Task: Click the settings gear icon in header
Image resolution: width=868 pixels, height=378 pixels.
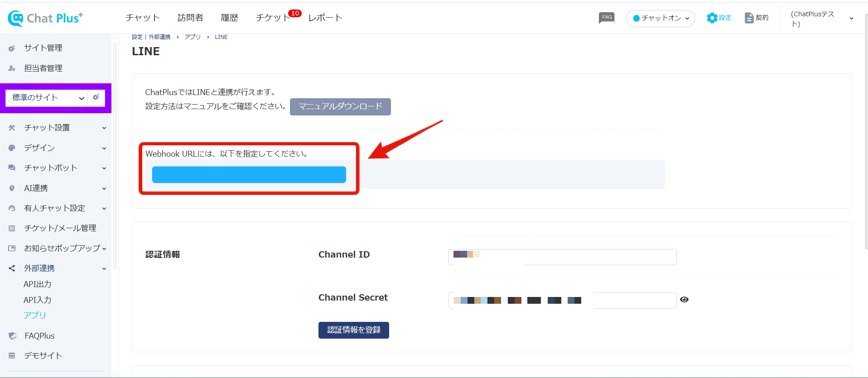Action: 712,18
